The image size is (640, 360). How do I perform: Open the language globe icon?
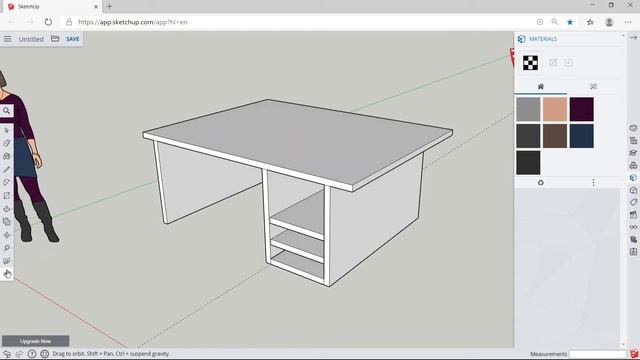[44, 354]
